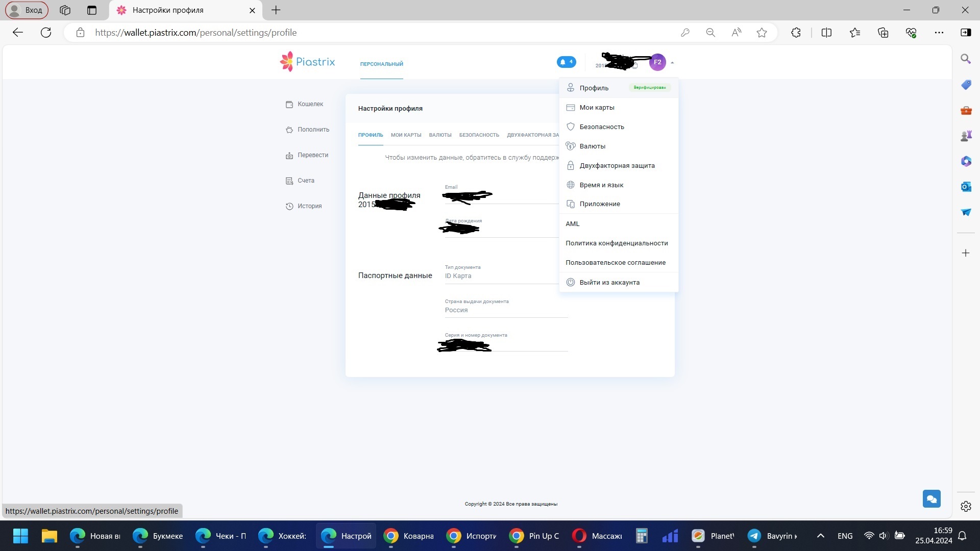The image size is (980, 551).
Task: Close the Настройки профиля tab
Action: (x=252, y=10)
